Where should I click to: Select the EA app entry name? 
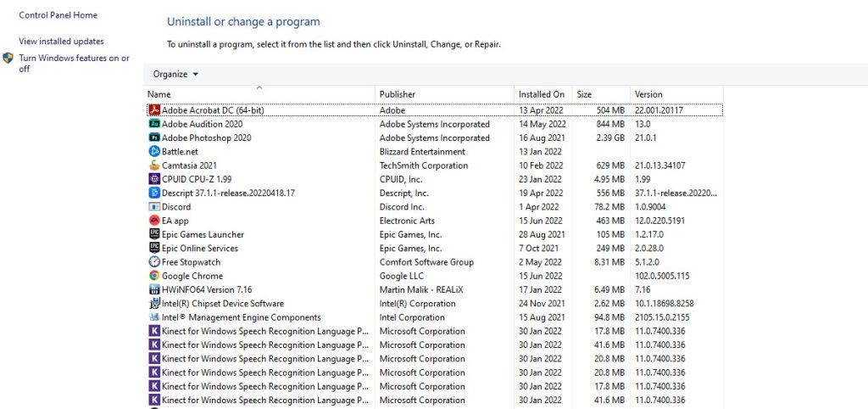(175, 221)
